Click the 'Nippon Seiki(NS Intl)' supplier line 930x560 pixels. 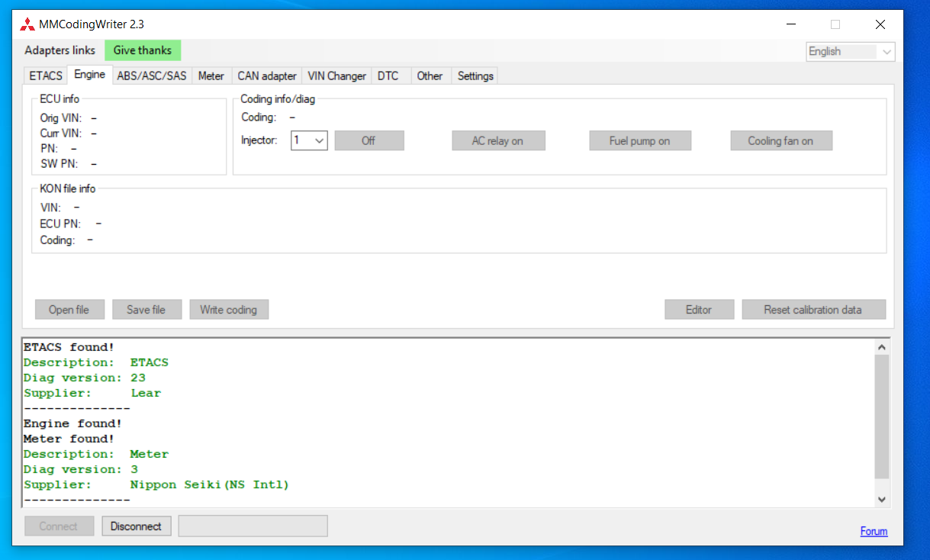156,484
